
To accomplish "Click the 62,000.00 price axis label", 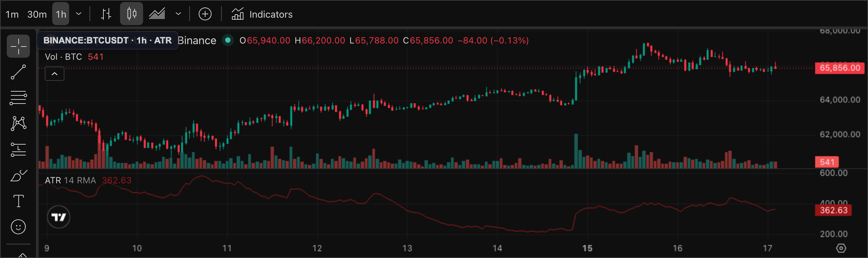I will (840, 134).
